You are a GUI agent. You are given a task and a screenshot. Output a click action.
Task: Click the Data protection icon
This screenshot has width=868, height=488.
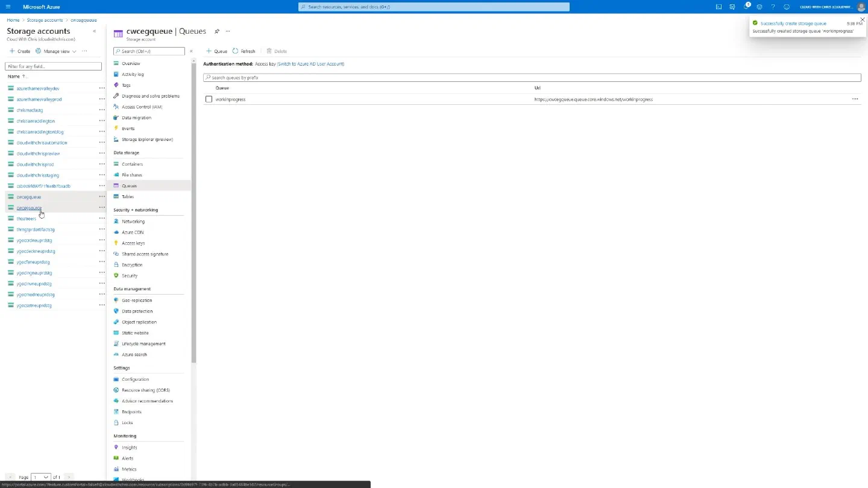pos(116,311)
